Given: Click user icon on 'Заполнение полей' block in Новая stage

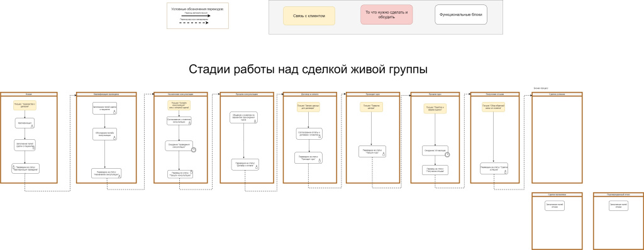Looking at the screenshot, I should [x=33, y=149].
